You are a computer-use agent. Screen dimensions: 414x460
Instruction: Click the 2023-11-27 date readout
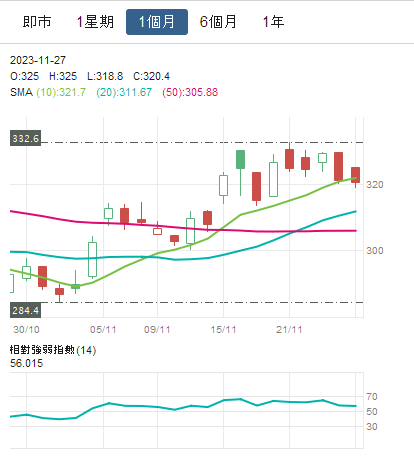38,60
